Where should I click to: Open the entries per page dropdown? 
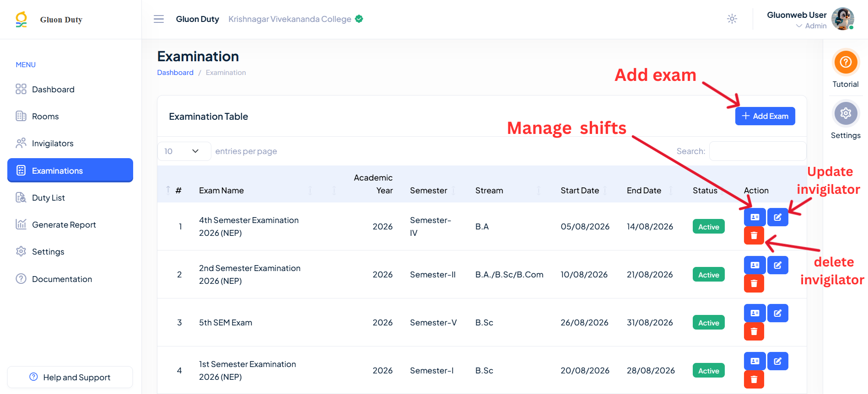(184, 151)
